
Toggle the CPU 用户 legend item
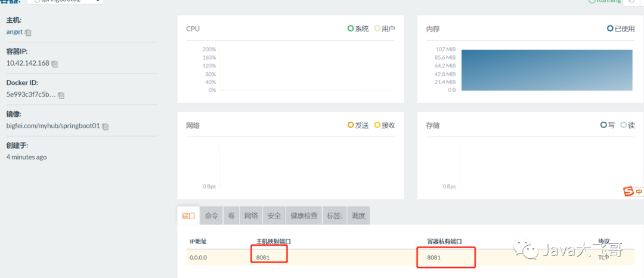[385, 29]
